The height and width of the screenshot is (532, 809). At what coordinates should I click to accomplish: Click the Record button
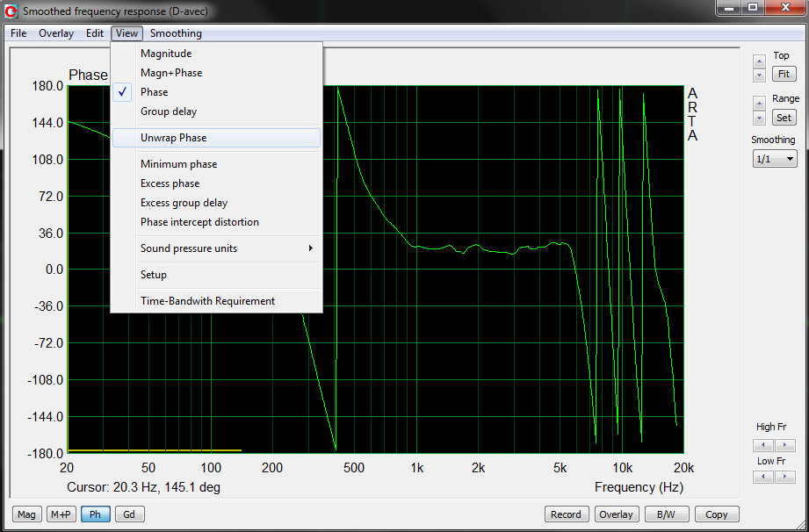coord(566,514)
